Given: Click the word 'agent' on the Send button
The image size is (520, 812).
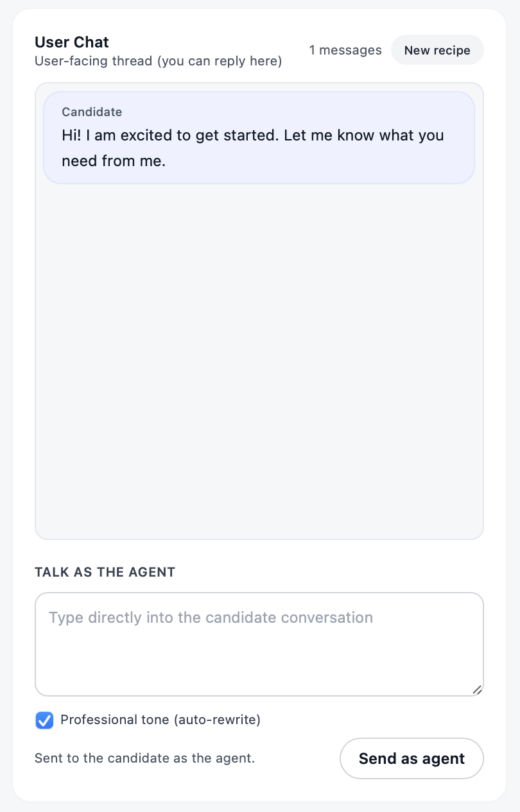Looking at the screenshot, I should [443, 759].
